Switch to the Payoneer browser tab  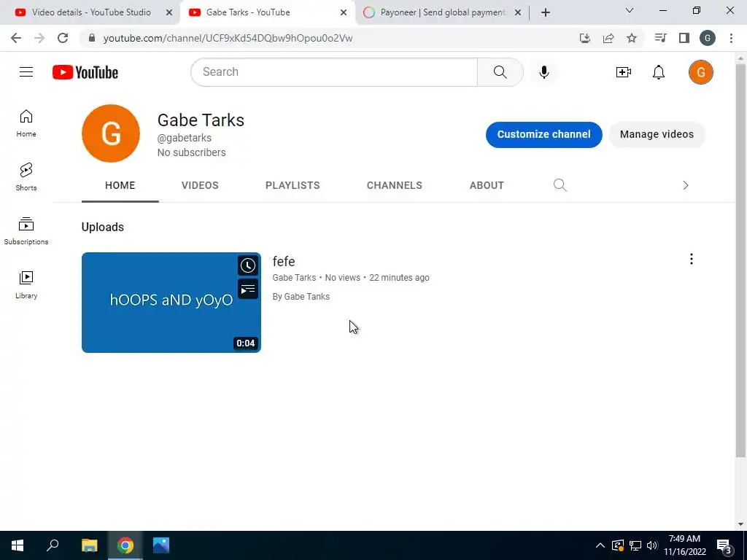(436, 12)
